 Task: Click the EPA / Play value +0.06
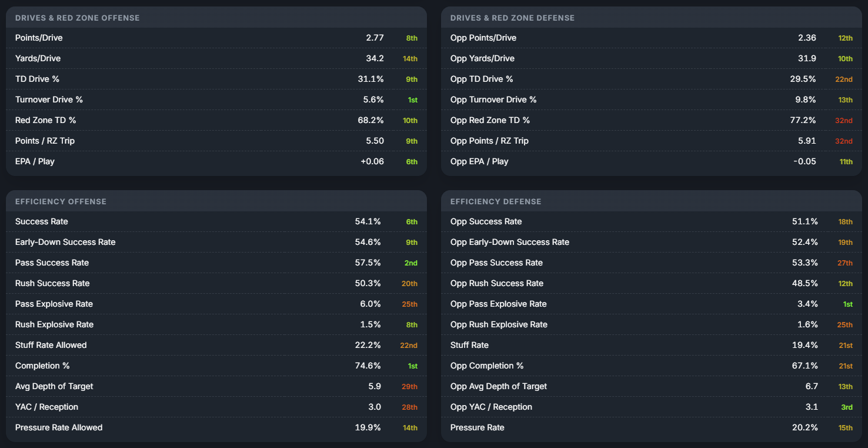pos(372,161)
